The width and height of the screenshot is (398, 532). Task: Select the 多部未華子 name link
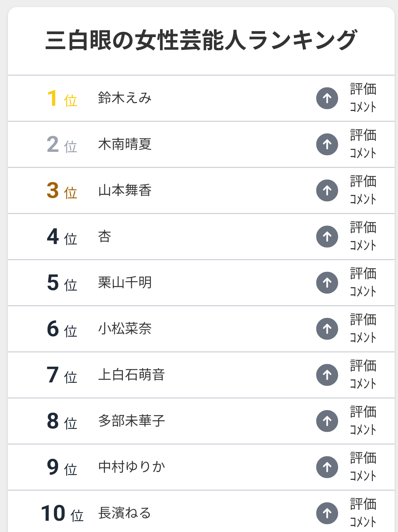tap(132, 421)
